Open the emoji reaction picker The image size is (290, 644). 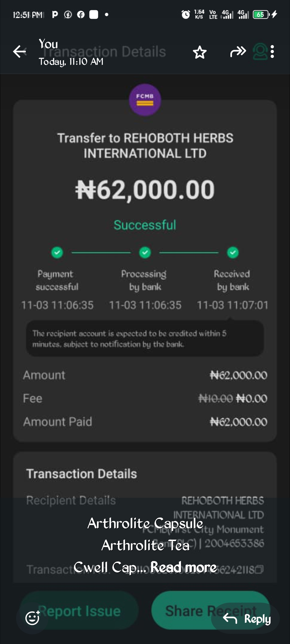click(x=32, y=618)
